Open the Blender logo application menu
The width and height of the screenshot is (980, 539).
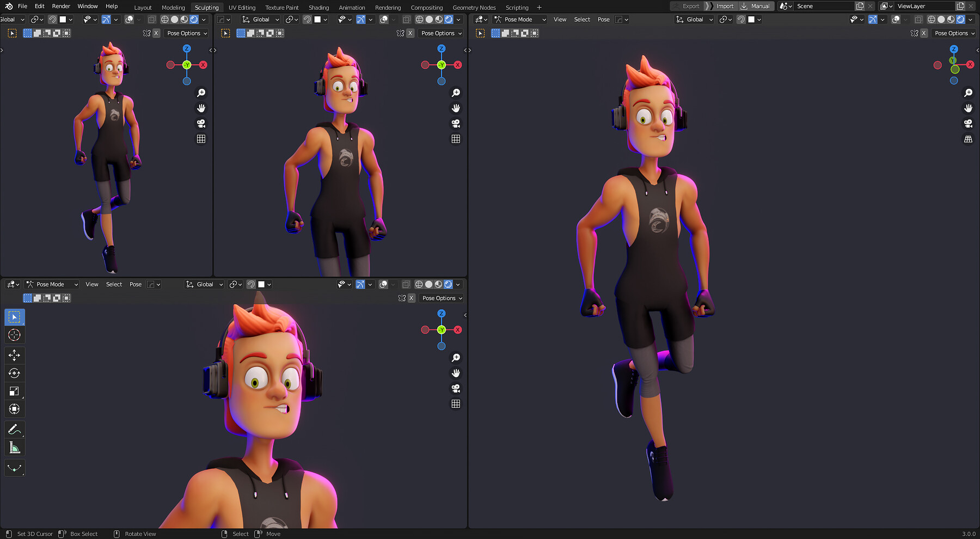tap(9, 6)
